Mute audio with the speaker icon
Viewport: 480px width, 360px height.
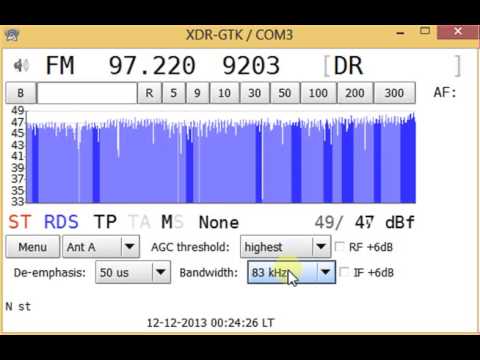coord(21,65)
